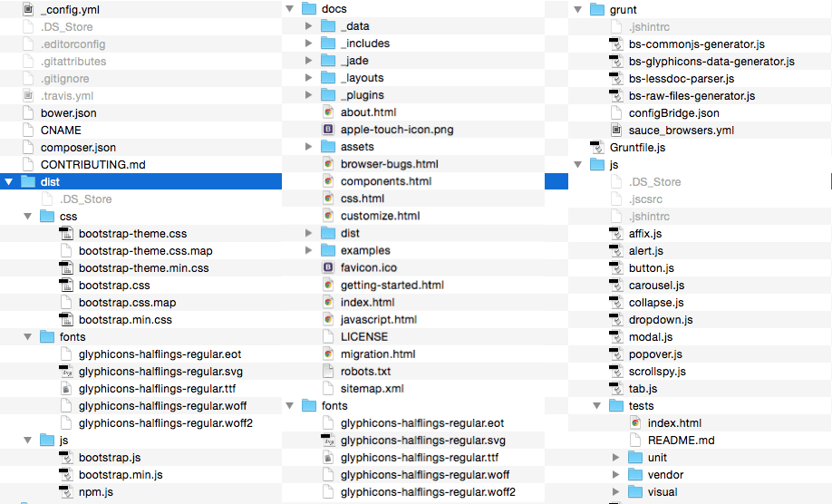Collapse the highlighted dist folder
This screenshot has width=832, height=504.
click(8, 181)
